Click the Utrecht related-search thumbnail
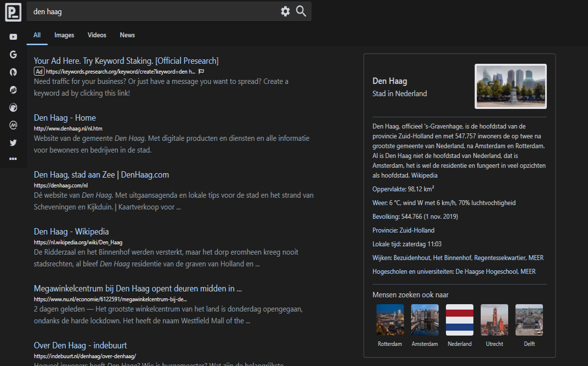 click(x=494, y=320)
